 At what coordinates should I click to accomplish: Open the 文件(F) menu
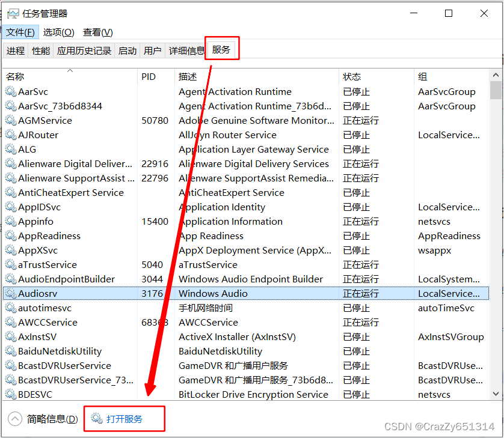pyautogui.click(x=20, y=32)
